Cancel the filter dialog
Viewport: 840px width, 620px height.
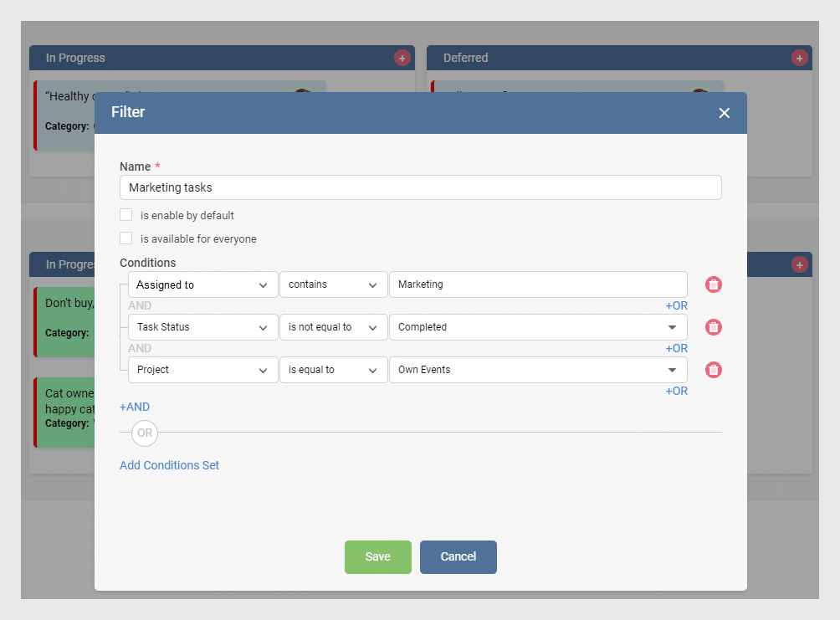(x=458, y=556)
